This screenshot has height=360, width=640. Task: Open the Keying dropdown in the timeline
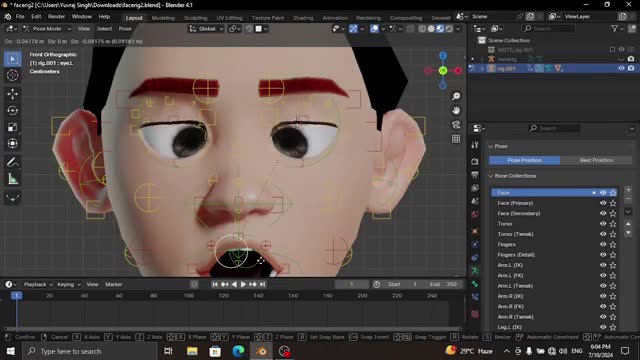coord(69,284)
